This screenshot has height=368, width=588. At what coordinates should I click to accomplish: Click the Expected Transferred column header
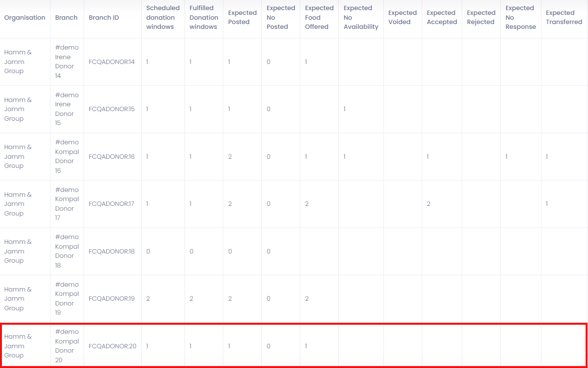point(563,17)
